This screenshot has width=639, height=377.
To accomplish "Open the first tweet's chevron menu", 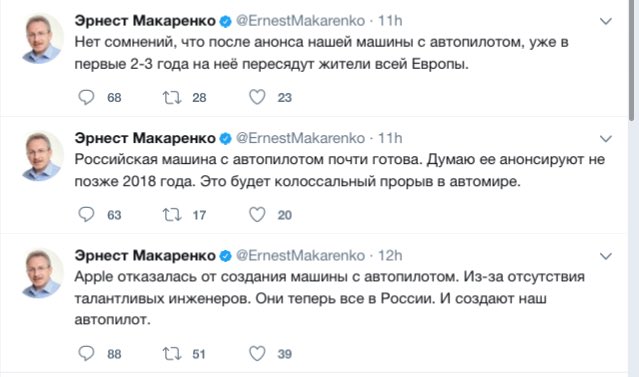I will click(606, 21).
